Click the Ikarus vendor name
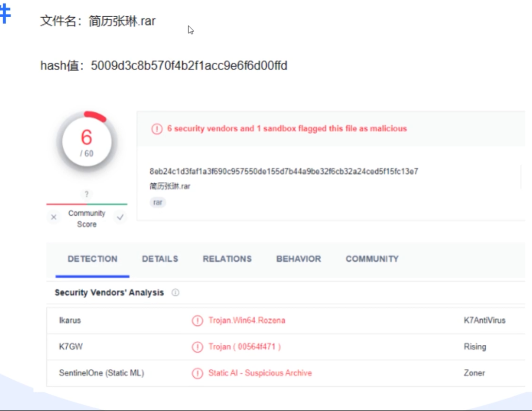Image resolution: width=532 pixels, height=411 pixels. click(x=70, y=321)
